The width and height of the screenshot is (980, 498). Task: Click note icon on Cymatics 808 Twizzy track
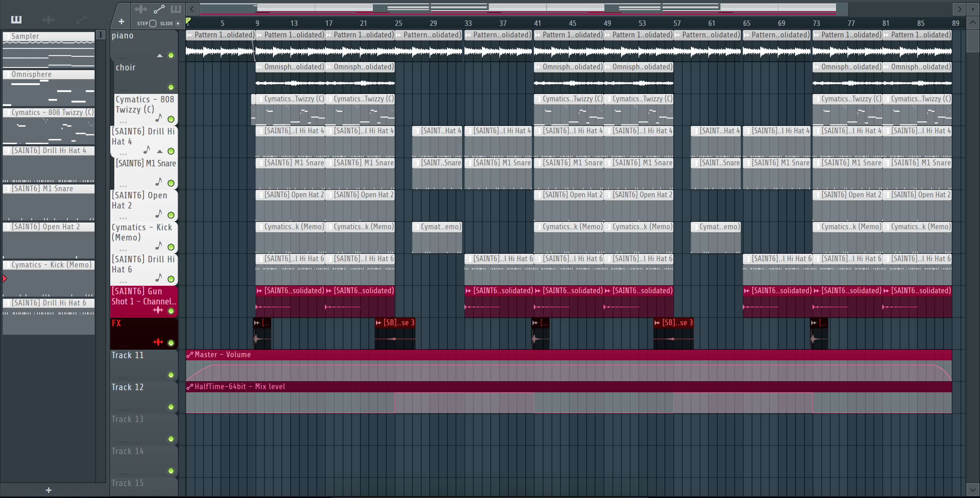[159, 118]
